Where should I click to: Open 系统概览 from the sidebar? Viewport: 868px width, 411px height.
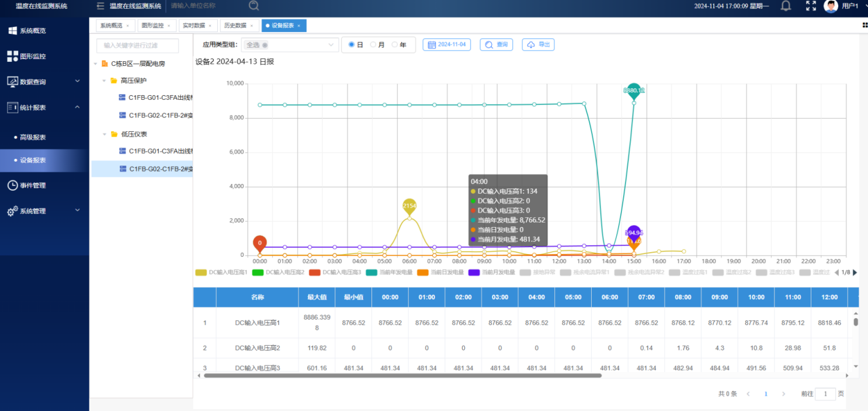(x=33, y=31)
